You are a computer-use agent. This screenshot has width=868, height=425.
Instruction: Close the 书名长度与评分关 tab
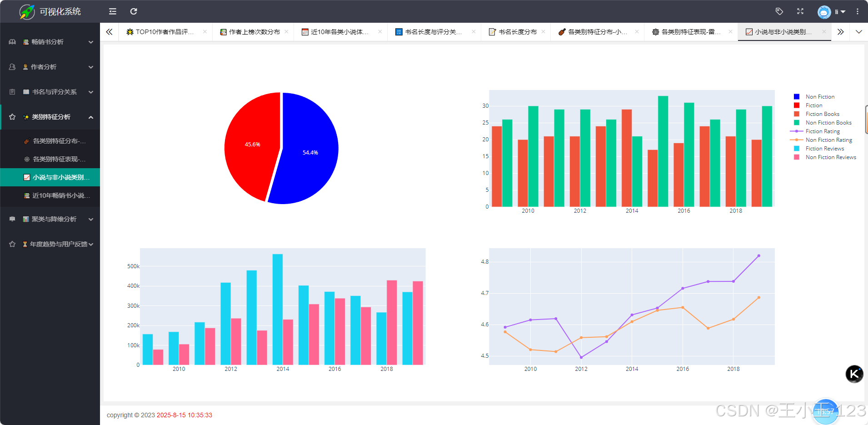point(474,32)
